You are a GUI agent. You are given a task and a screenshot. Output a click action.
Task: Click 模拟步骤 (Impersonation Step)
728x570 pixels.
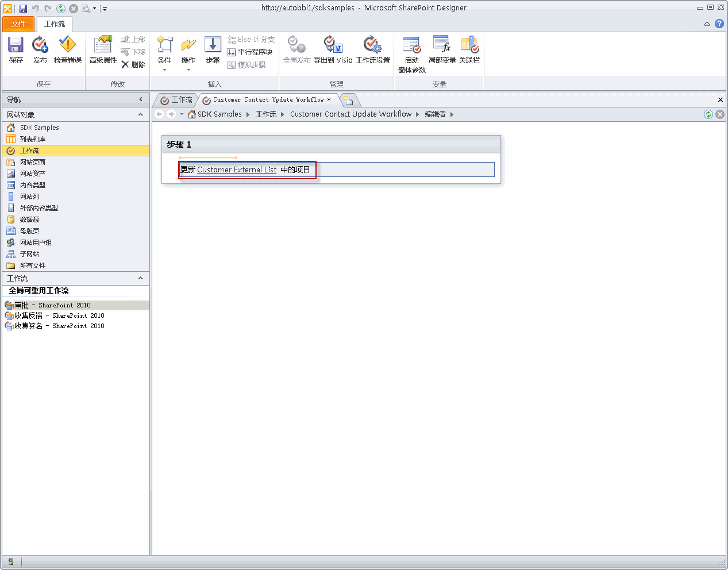click(x=246, y=65)
